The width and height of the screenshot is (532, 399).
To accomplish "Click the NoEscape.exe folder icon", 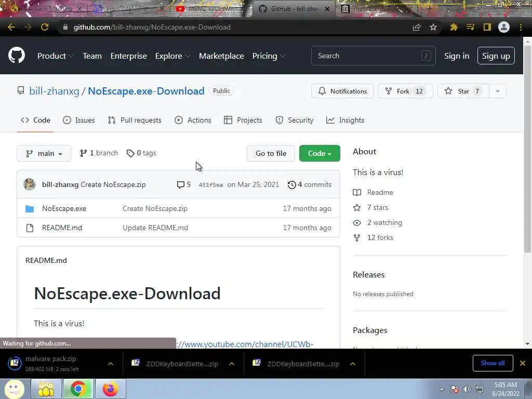I will pos(30,209).
